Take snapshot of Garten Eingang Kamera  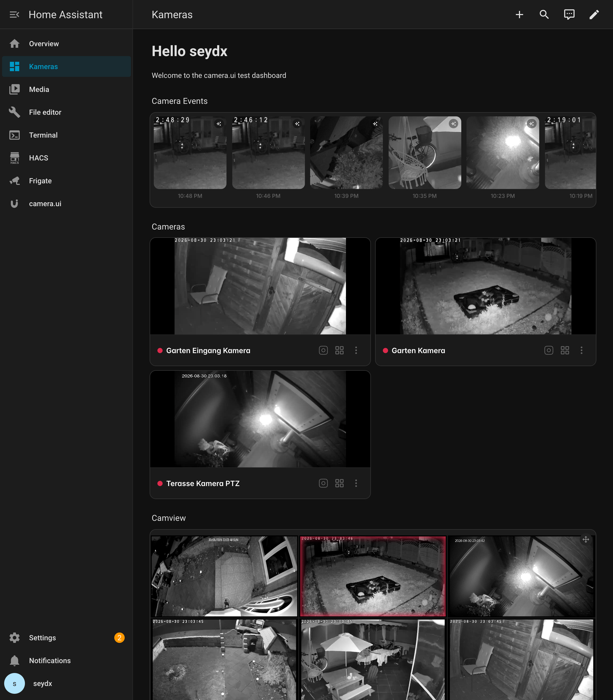click(323, 351)
